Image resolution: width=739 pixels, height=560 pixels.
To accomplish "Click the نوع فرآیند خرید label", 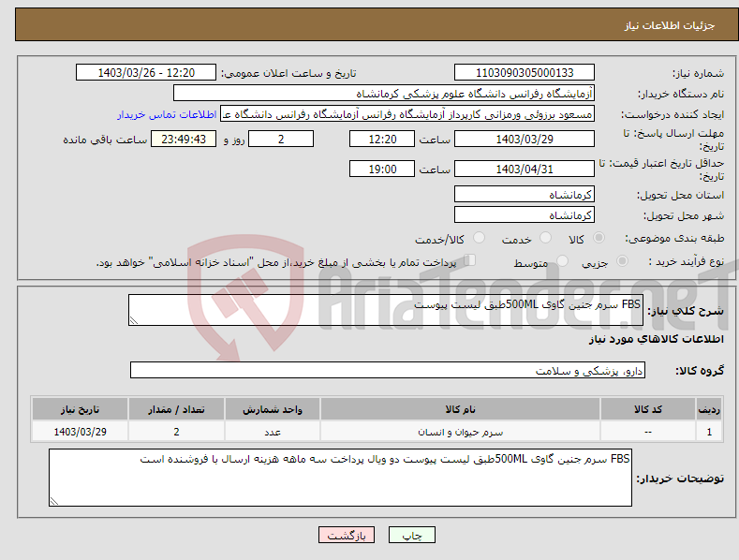I will (x=687, y=261).
